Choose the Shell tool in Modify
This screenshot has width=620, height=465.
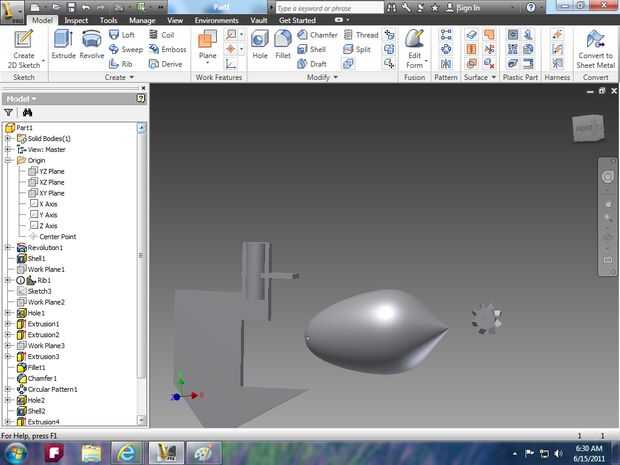tap(312, 49)
